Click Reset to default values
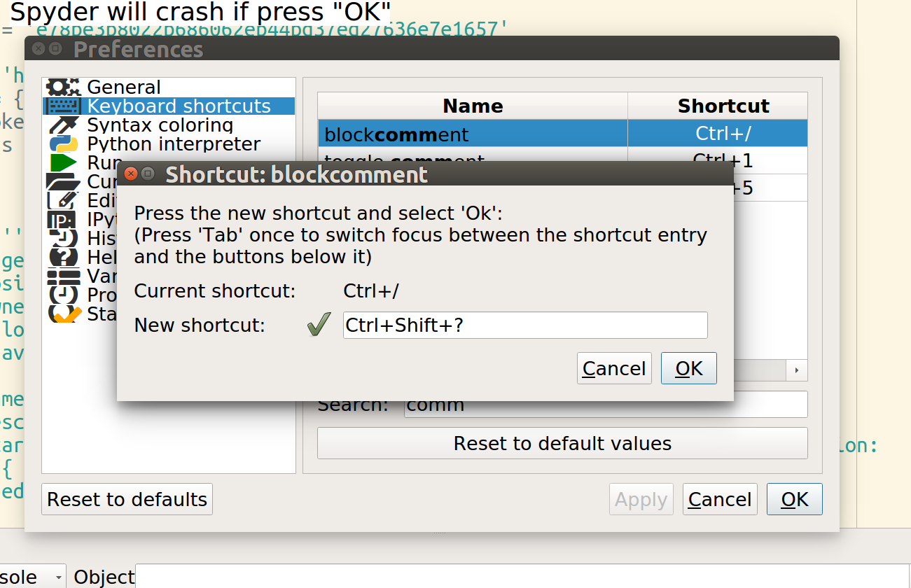The height and width of the screenshot is (588, 911). coord(562,443)
